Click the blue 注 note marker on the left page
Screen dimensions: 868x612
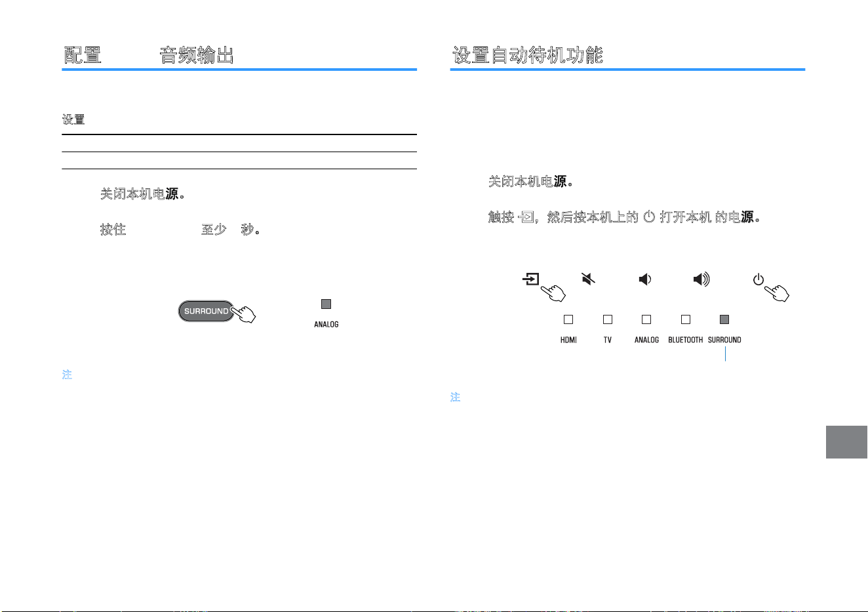[x=67, y=375]
